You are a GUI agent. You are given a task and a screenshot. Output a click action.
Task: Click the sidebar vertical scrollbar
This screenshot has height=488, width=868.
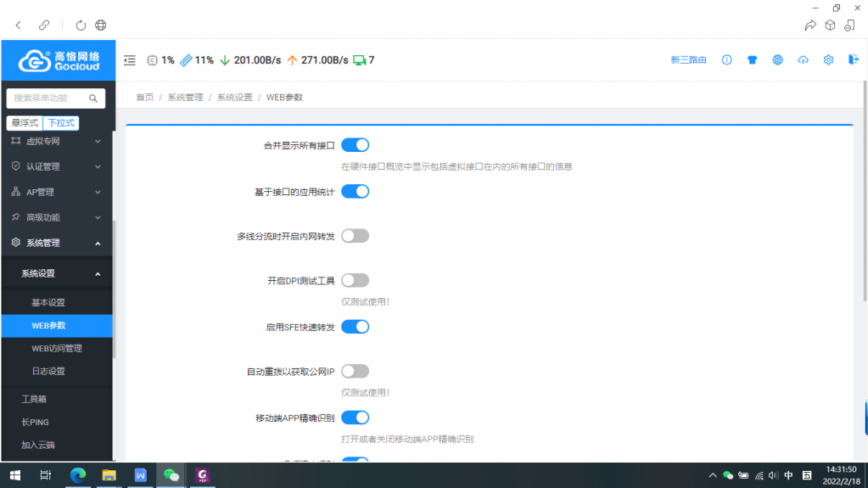pos(114,289)
